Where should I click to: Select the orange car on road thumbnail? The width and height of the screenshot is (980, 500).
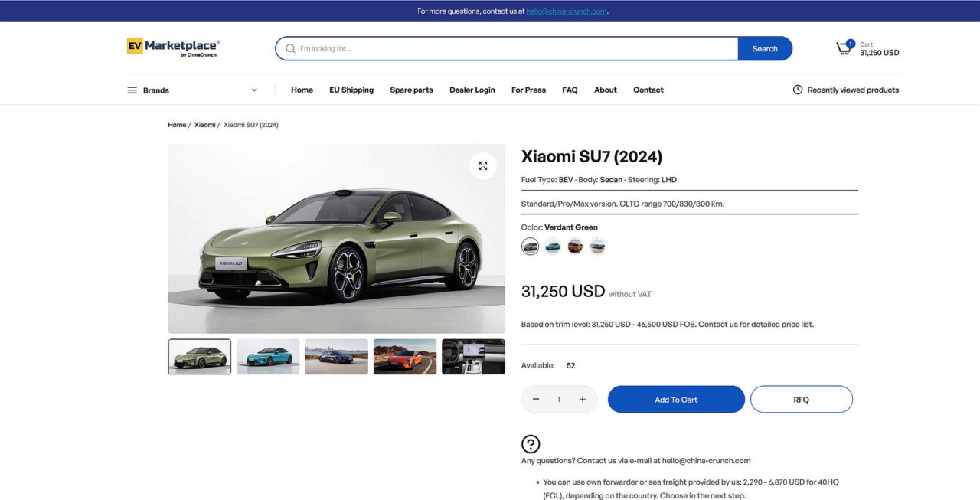pyautogui.click(x=405, y=357)
